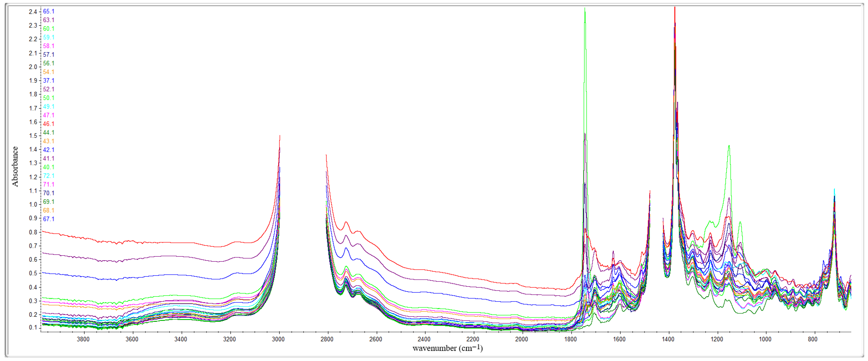868x361 pixels.
Task: Click the 67.1 legend entry
Action: 49,219
